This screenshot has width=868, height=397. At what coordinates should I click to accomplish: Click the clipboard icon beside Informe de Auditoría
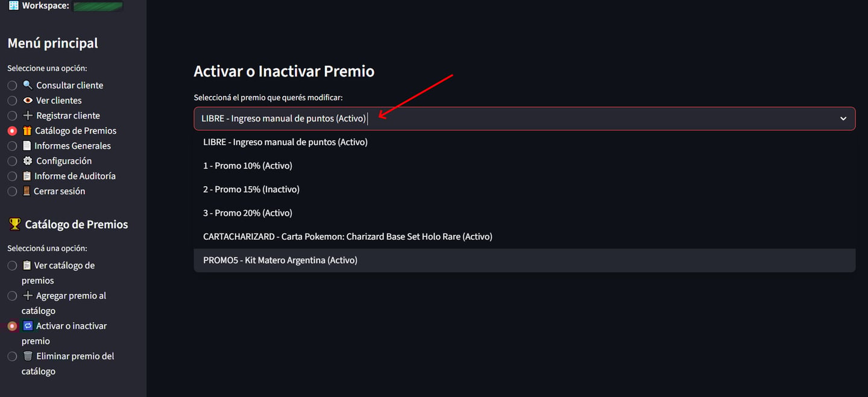click(x=27, y=176)
